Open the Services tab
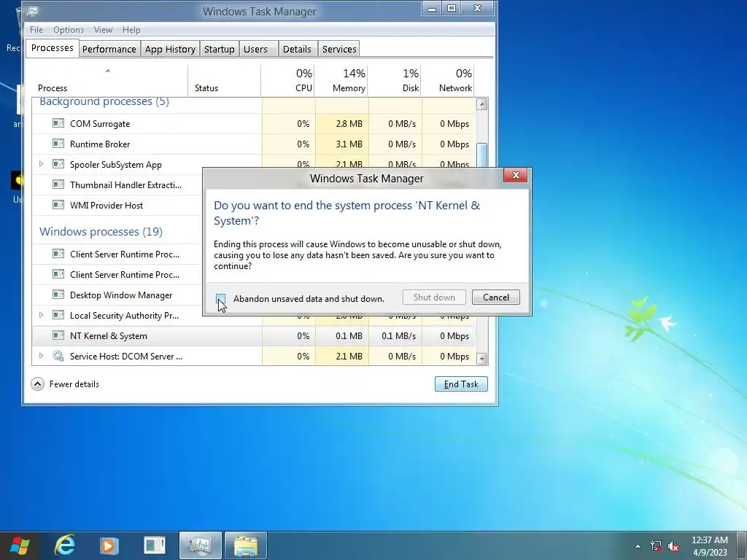Screen dimensions: 747x560 (339, 49)
